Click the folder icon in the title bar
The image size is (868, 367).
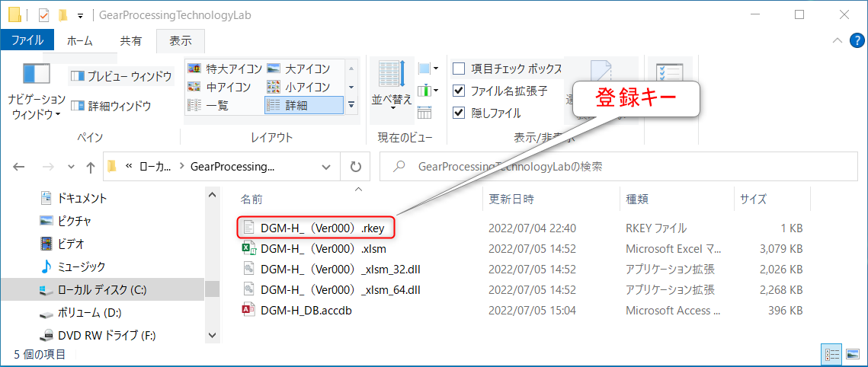pos(15,15)
